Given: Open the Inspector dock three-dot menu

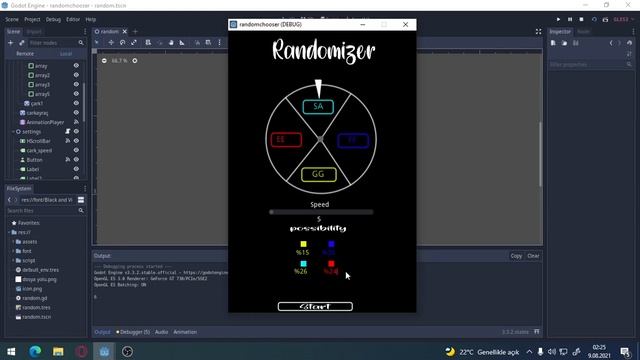Looking at the screenshot, I should pos(633,31).
